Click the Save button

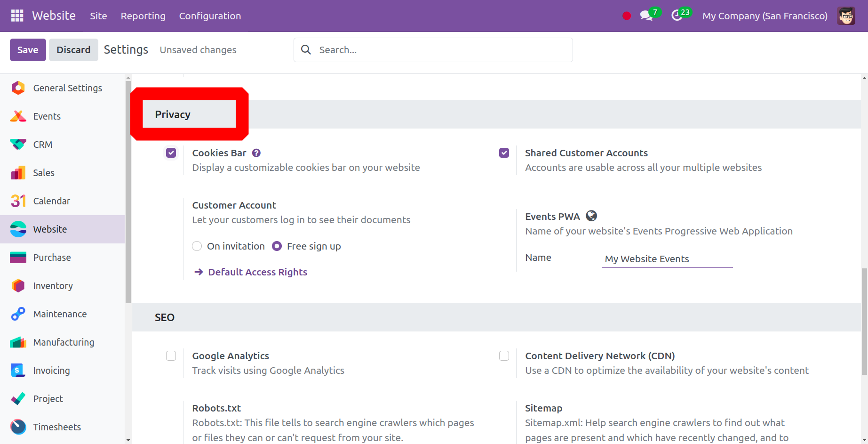click(28, 50)
